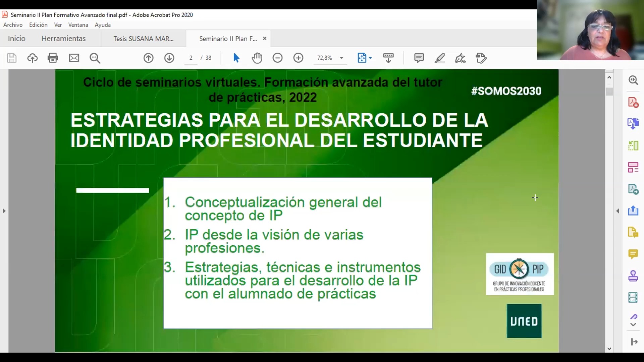
Task: Open the zoom percentage dropdown
Action: (x=341, y=58)
